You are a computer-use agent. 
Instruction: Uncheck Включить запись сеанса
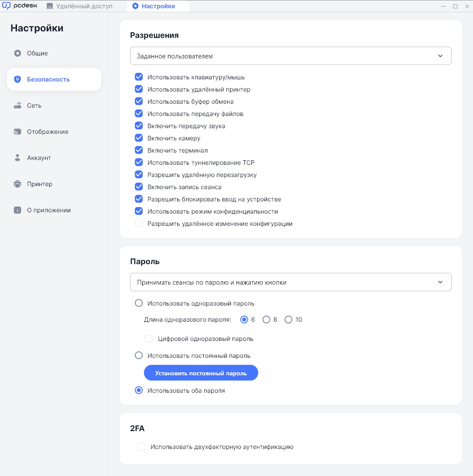[x=139, y=187]
